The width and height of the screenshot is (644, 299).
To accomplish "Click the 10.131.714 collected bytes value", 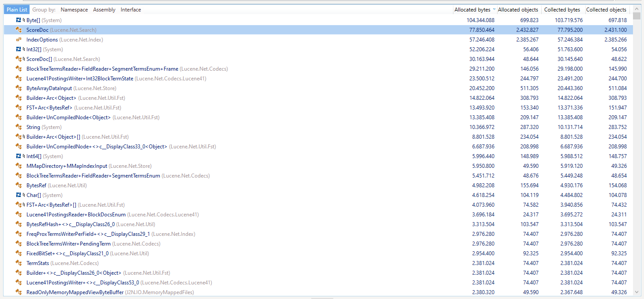I will coord(570,127).
